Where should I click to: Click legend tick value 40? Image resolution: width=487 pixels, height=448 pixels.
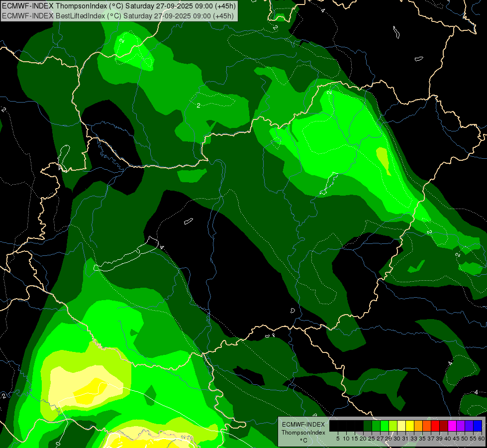tap(448, 439)
